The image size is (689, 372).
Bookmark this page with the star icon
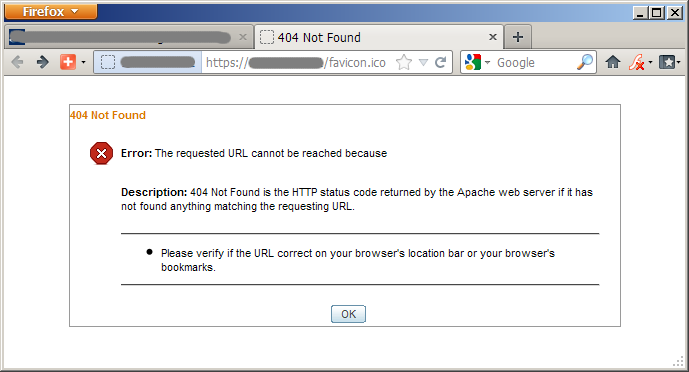pyautogui.click(x=403, y=62)
